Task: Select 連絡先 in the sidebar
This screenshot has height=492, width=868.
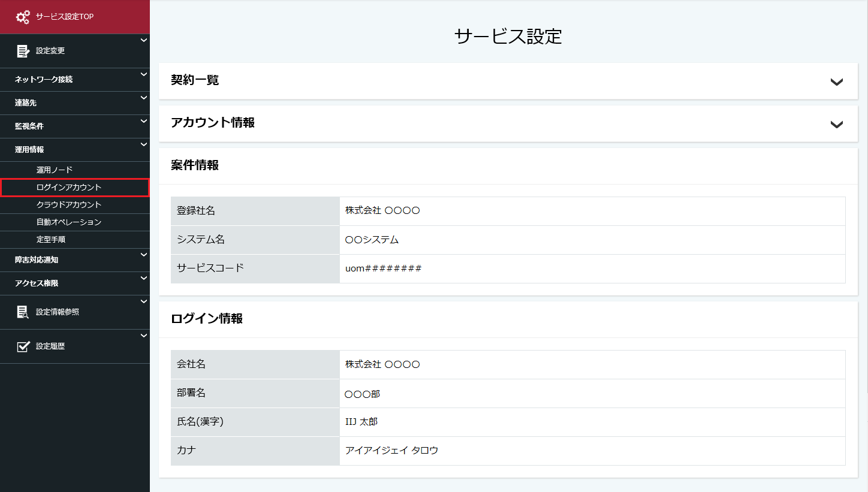Action: click(75, 103)
